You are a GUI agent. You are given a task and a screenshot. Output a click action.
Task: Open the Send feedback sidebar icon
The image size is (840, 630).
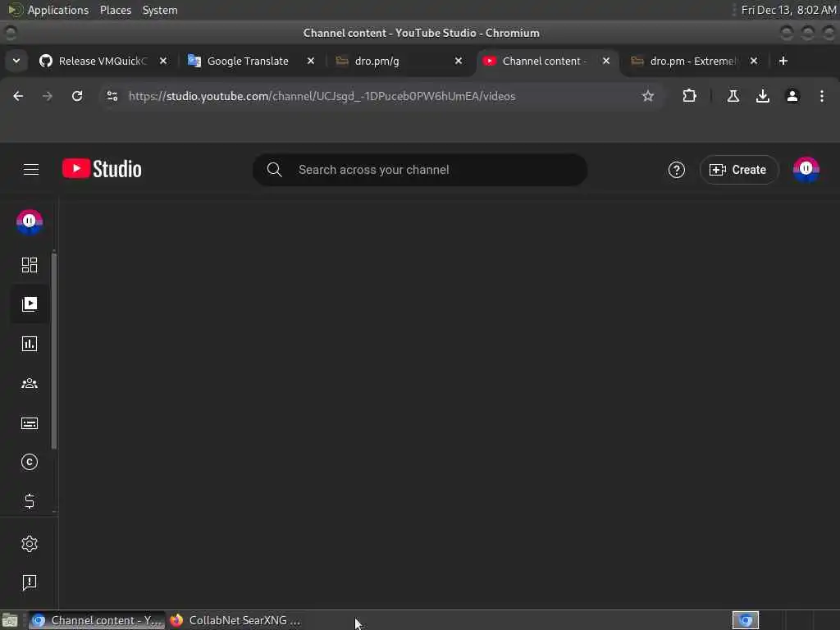[x=30, y=582]
